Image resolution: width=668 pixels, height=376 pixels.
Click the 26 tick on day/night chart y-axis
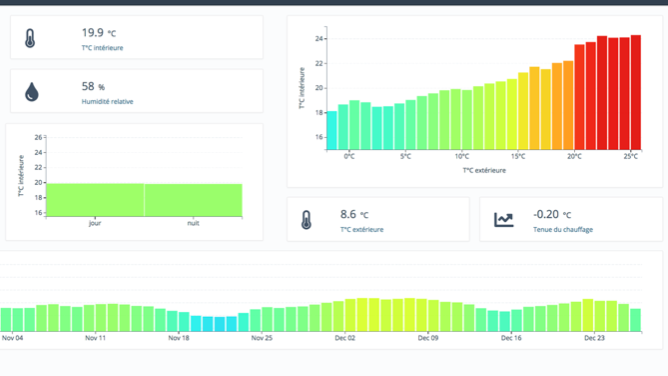pos(38,137)
